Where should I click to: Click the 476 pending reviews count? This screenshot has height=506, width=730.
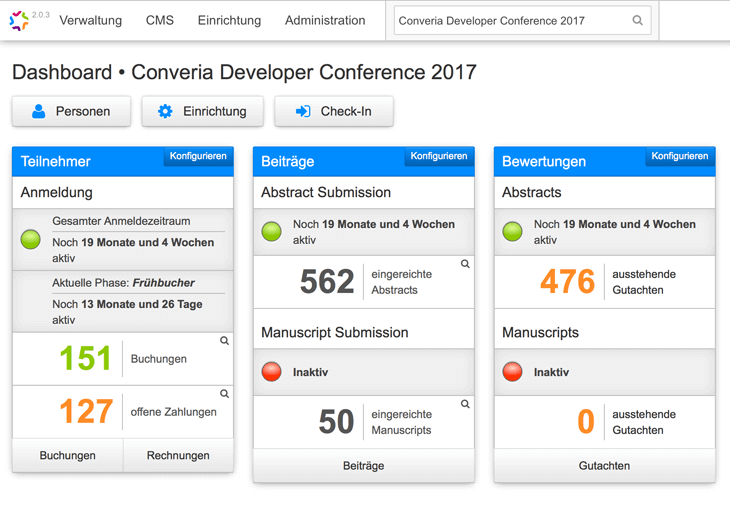tap(568, 282)
